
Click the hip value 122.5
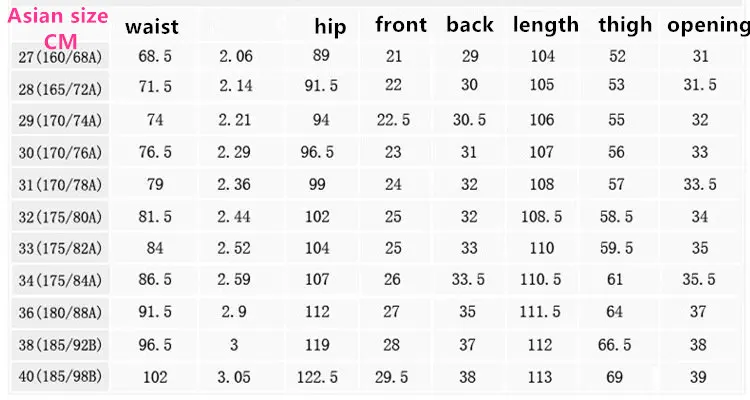tap(318, 377)
